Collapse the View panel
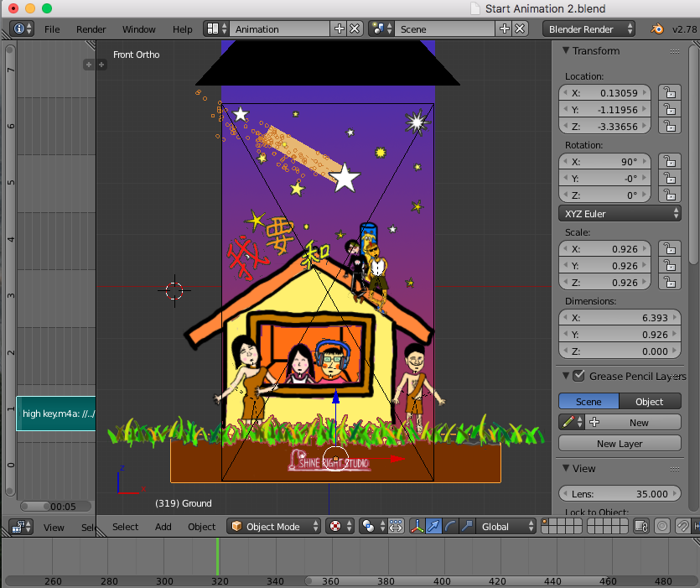The height and width of the screenshot is (588, 700). (x=566, y=468)
